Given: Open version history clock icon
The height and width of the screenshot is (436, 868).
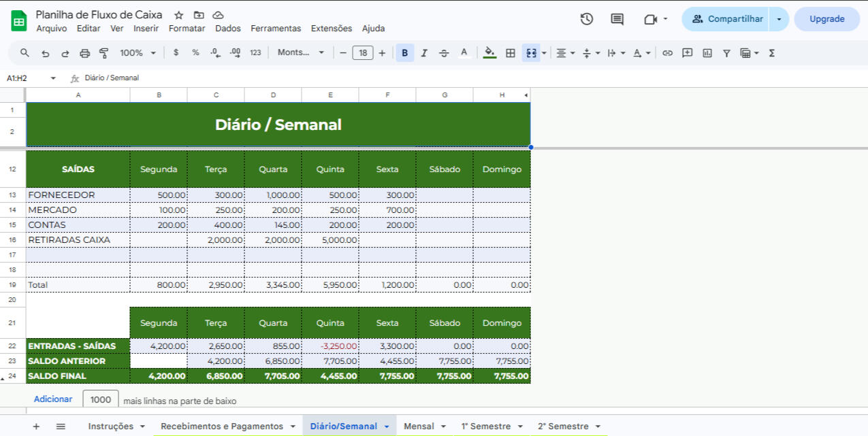Looking at the screenshot, I should 586,19.
